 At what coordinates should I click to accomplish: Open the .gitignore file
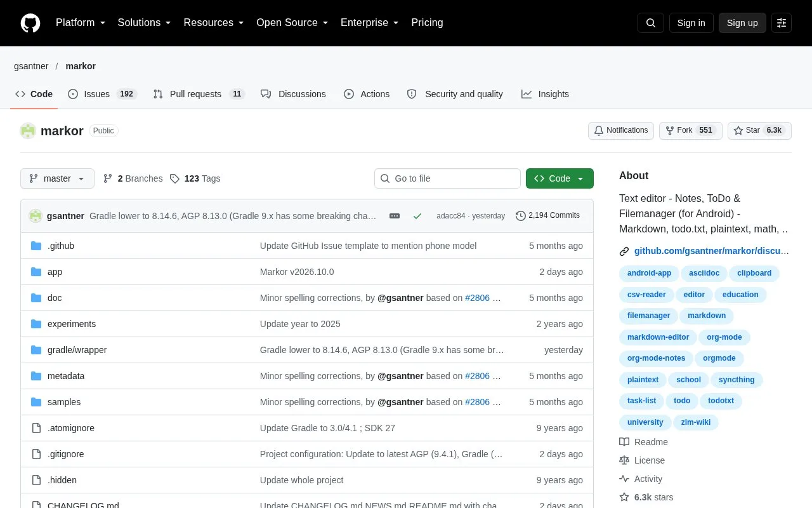66,454
